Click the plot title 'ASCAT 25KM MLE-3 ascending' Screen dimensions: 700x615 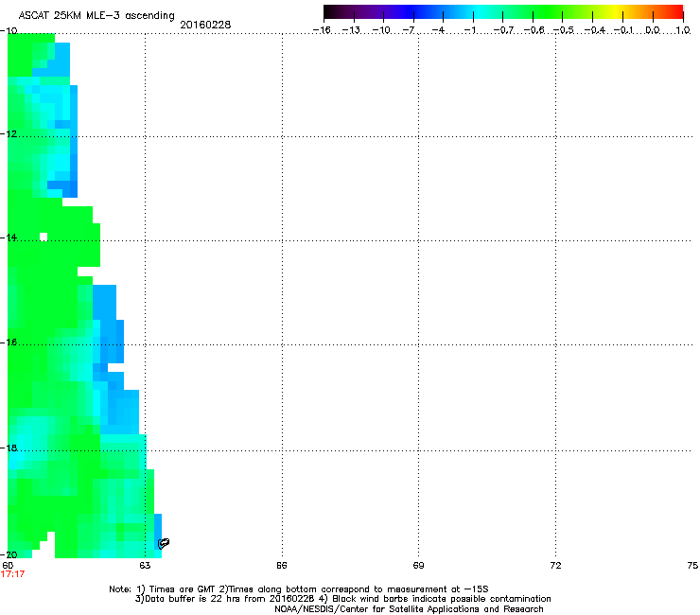96,15
